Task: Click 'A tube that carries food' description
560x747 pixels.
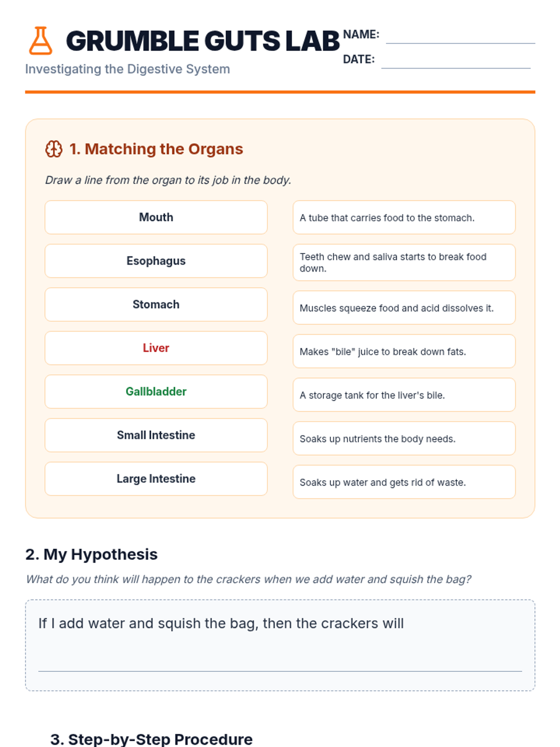Action: coord(404,218)
